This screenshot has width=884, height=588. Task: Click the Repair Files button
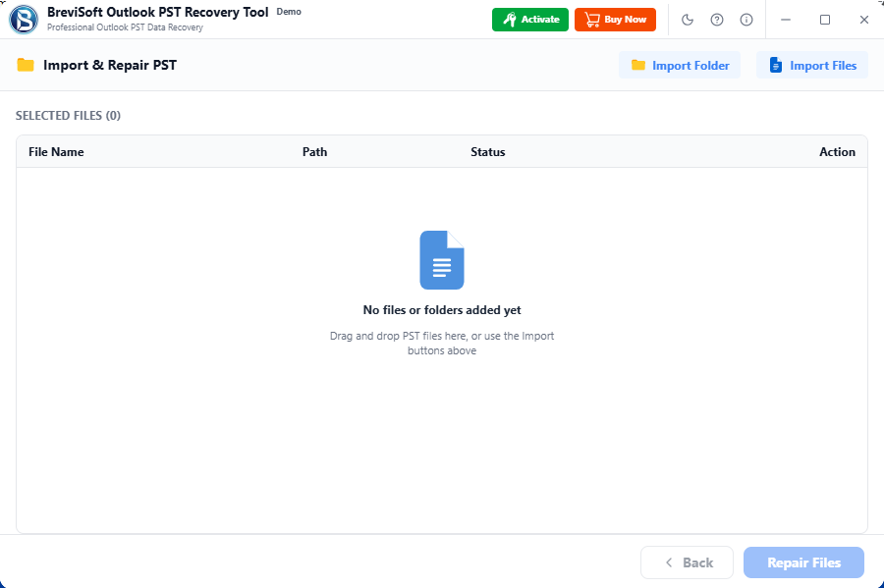tap(803, 562)
